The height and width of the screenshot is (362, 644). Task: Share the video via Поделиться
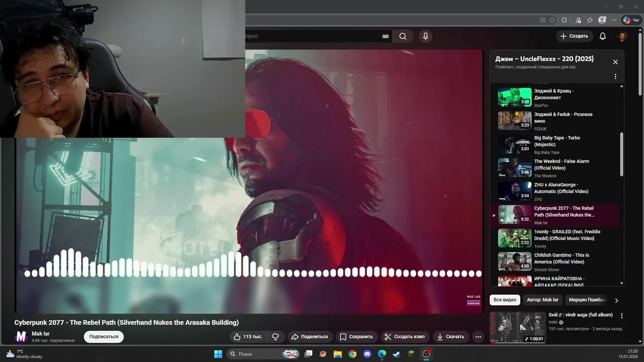(310, 336)
